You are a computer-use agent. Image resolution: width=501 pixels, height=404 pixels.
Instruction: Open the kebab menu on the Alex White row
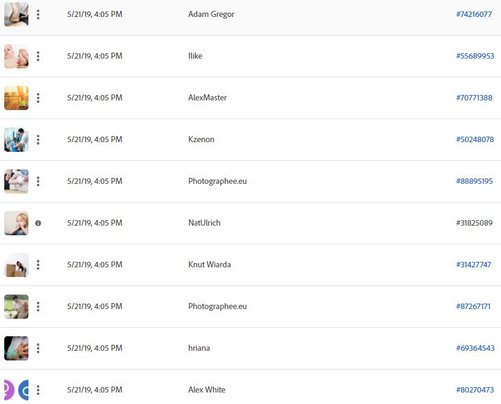coord(38,390)
